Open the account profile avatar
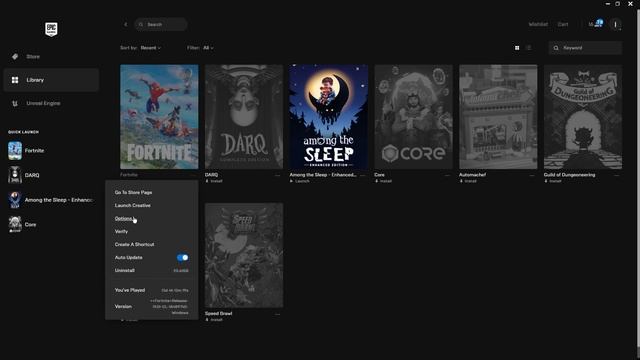This screenshot has height=360, width=640. [x=616, y=24]
